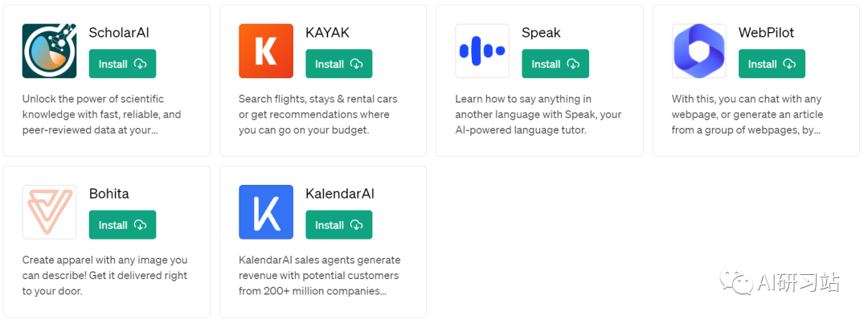
Task: Install the Bohita plugin
Action: pyautogui.click(x=122, y=225)
